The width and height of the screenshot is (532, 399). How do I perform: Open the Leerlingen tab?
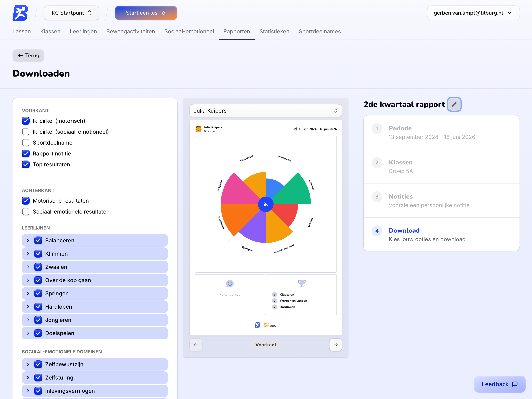tap(83, 32)
